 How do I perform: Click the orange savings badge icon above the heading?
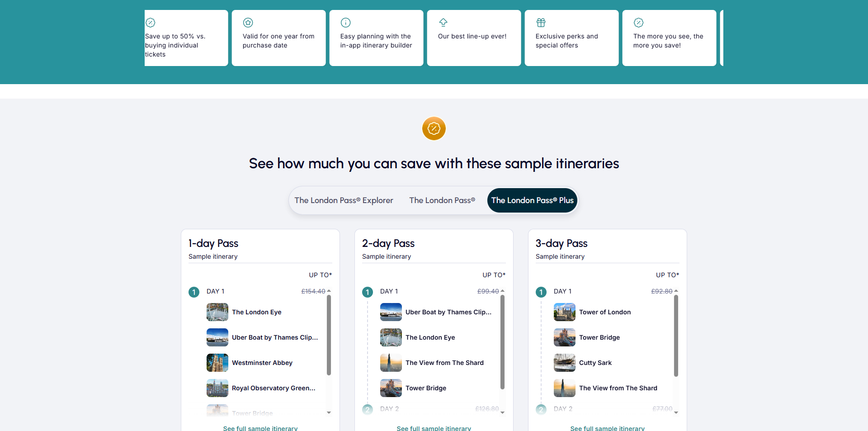(x=434, y=128)
